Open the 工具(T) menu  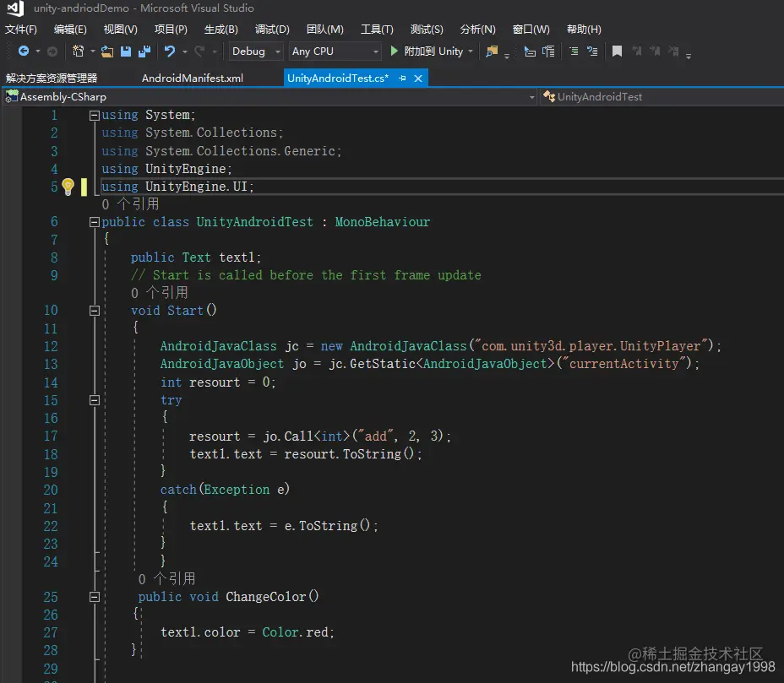pyautogui.click(x=377, y=30)
